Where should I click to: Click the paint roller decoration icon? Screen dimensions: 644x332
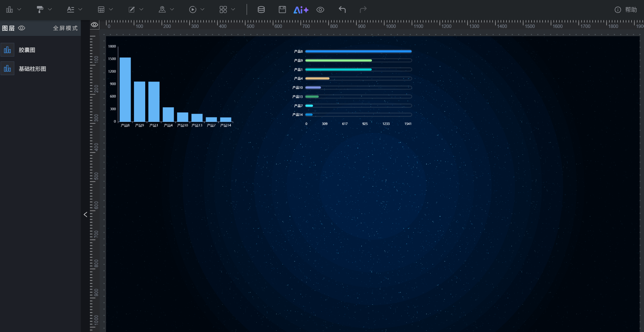tap(40, 10)
